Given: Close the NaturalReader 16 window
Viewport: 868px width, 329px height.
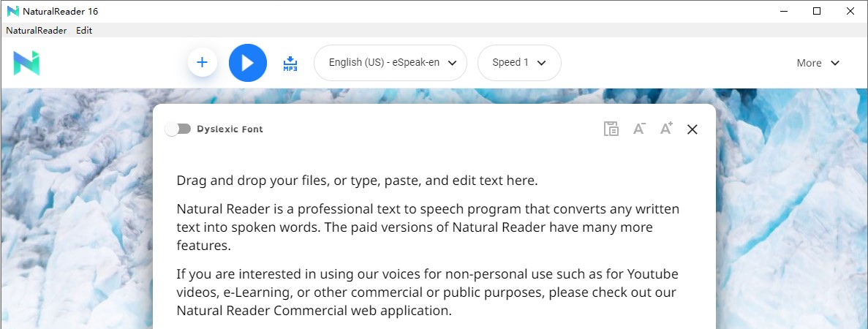Looking at the screenshot, I should coord(851,11).
